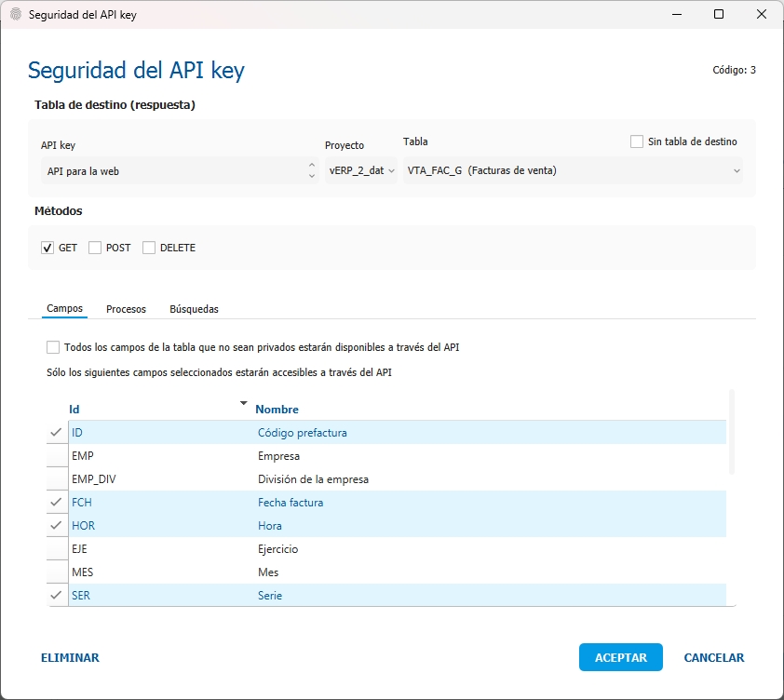Click the API key selector arrows
Screen dimensions: 784x700
pos(311,170)
